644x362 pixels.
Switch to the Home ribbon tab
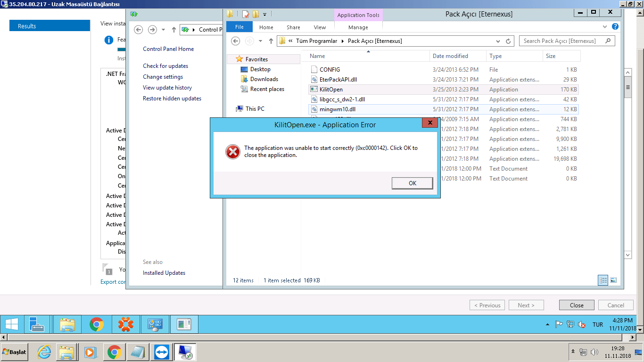(266, 27)
